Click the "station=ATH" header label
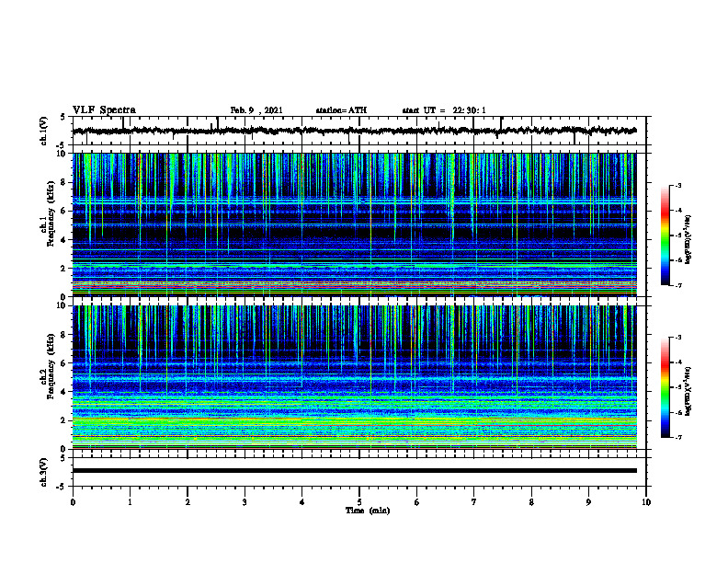 point(341,110)
